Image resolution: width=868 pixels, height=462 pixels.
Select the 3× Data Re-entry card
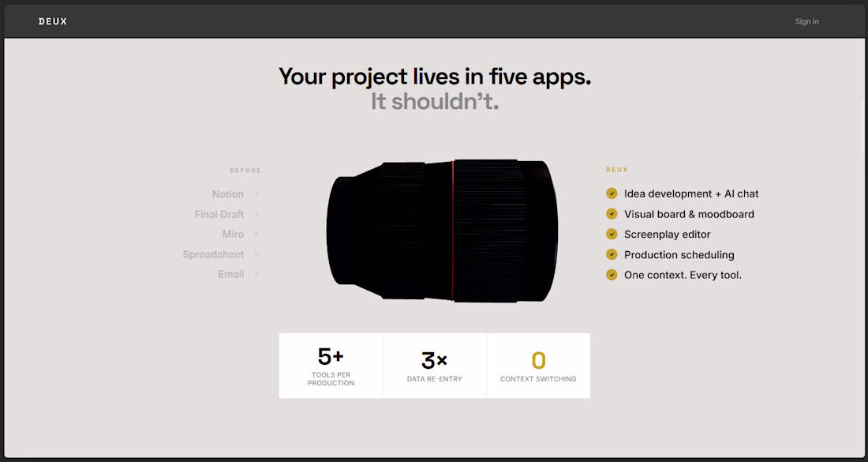(x=435, y=366)
